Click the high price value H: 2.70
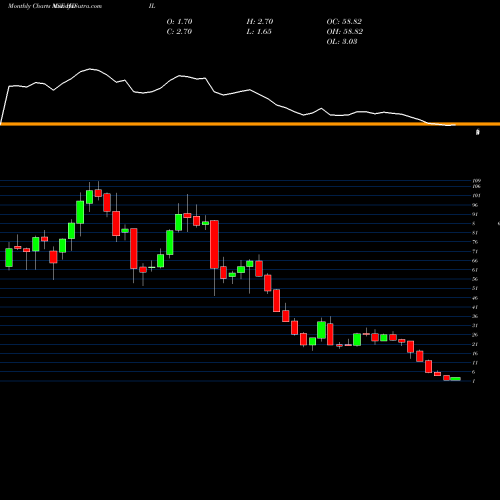This screenshot has height=500, width=500. [x=260, y=22]
